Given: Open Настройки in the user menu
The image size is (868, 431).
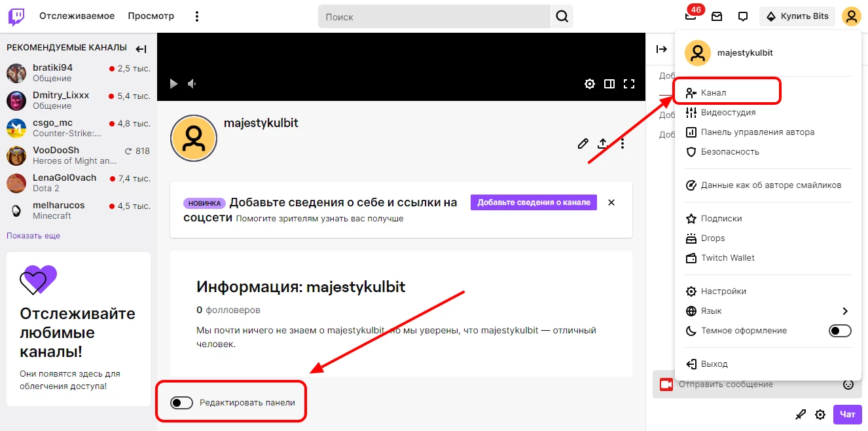Looking at the screenshot, I should pos(769,291).
